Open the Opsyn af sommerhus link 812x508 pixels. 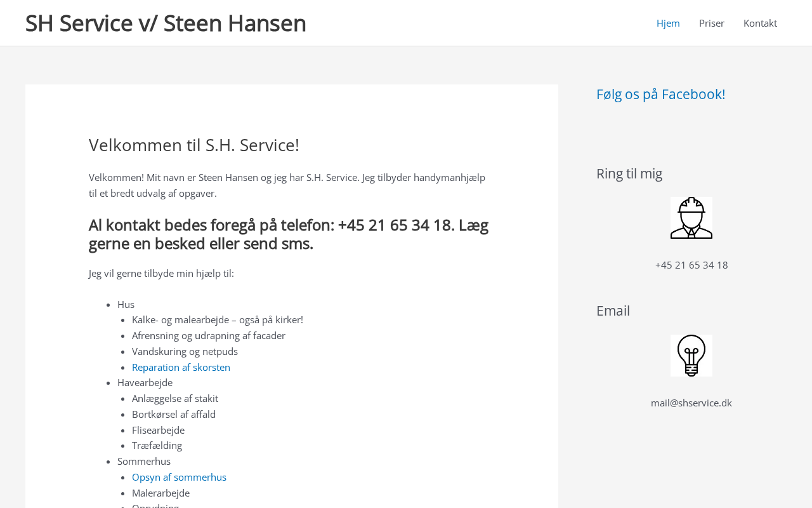click(179, 477)
